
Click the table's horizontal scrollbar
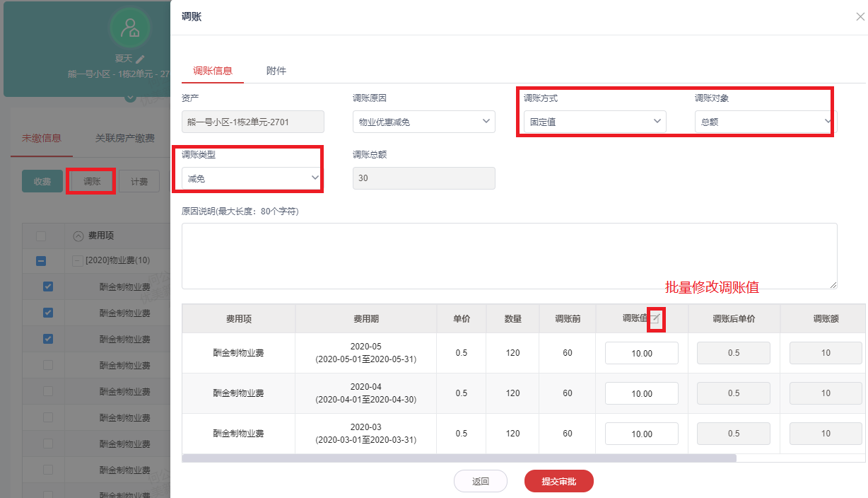pyautogui.click(x=459, y=458)
